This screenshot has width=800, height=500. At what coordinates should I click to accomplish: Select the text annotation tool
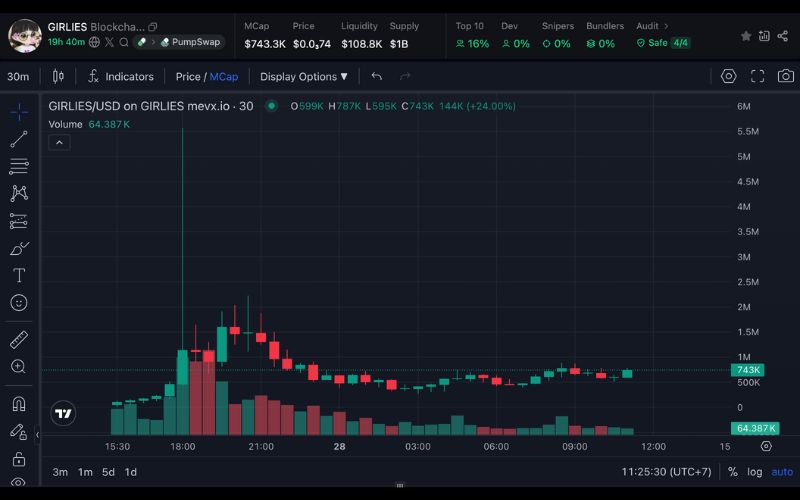[19, 276]
